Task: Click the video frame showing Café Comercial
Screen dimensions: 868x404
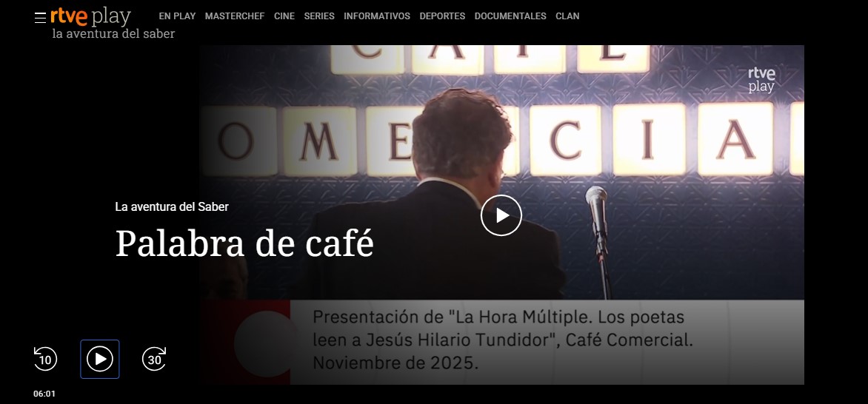Action: click(x=501, y=215)
